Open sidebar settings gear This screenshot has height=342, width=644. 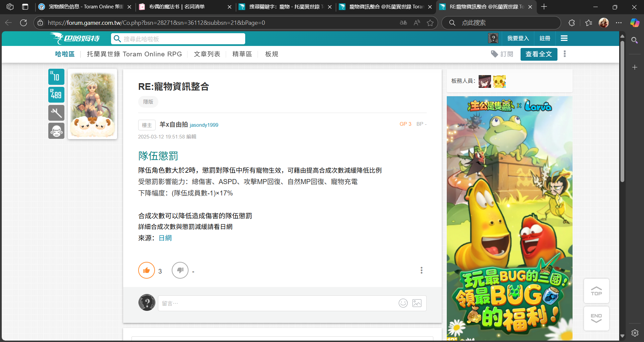[635, 333]
